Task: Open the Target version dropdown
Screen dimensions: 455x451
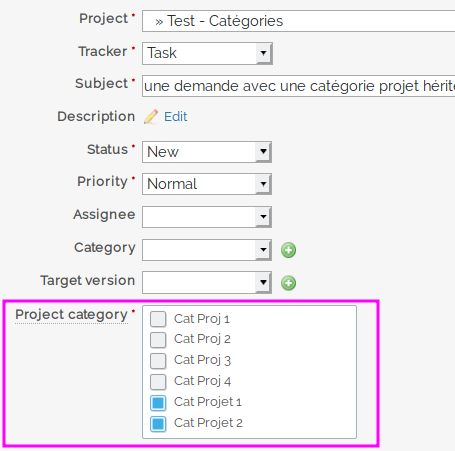Action: click(207, 283)
